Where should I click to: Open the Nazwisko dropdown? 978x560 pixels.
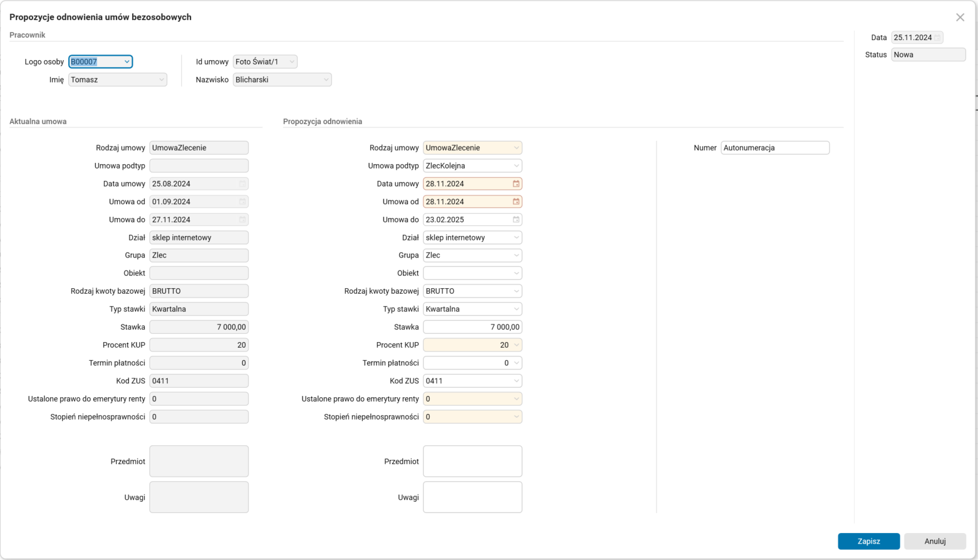click(326, 80)
